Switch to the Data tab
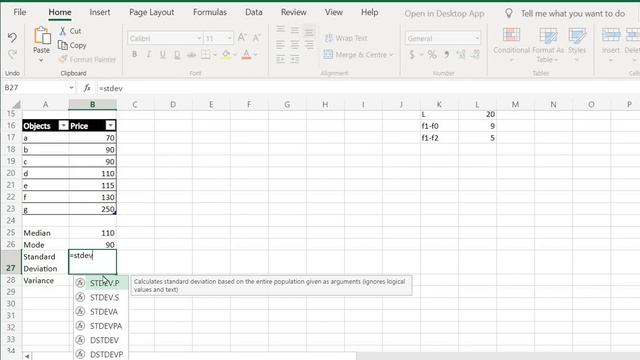The width and height of the screenshot is (640, 360). (x=253, y=12)
